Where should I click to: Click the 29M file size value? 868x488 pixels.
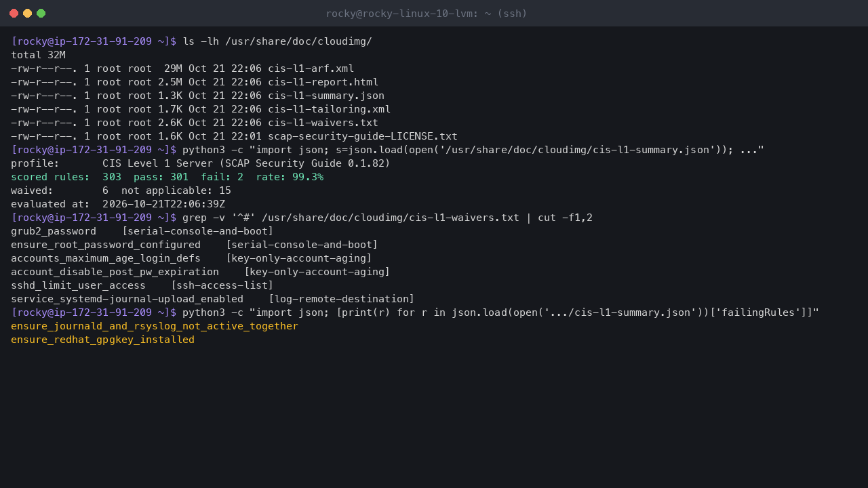point(173,68)
